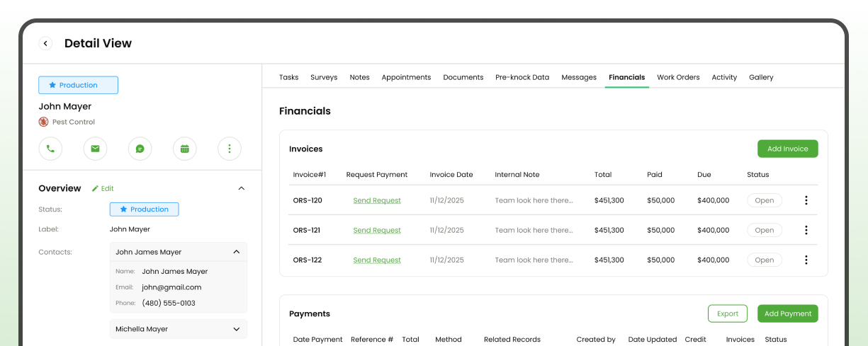Click the Production status badge in Overview
The image size is (868, 346).
point(144,209)
